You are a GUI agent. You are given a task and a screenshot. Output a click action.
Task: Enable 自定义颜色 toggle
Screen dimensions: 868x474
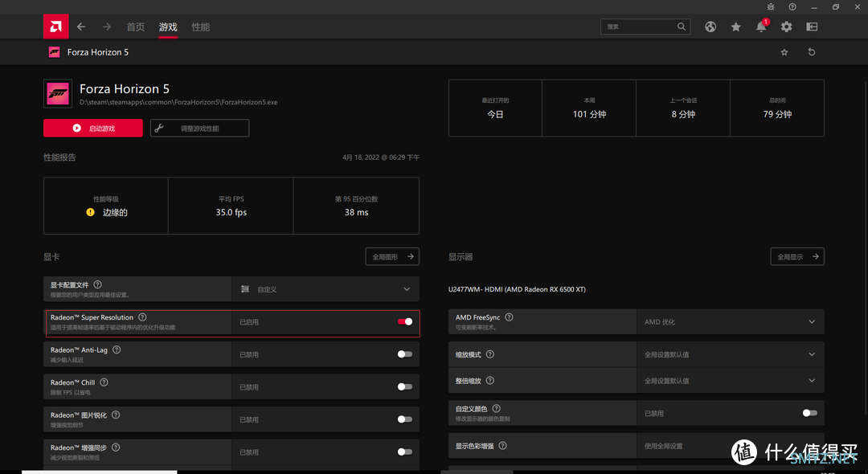[810, 413]
